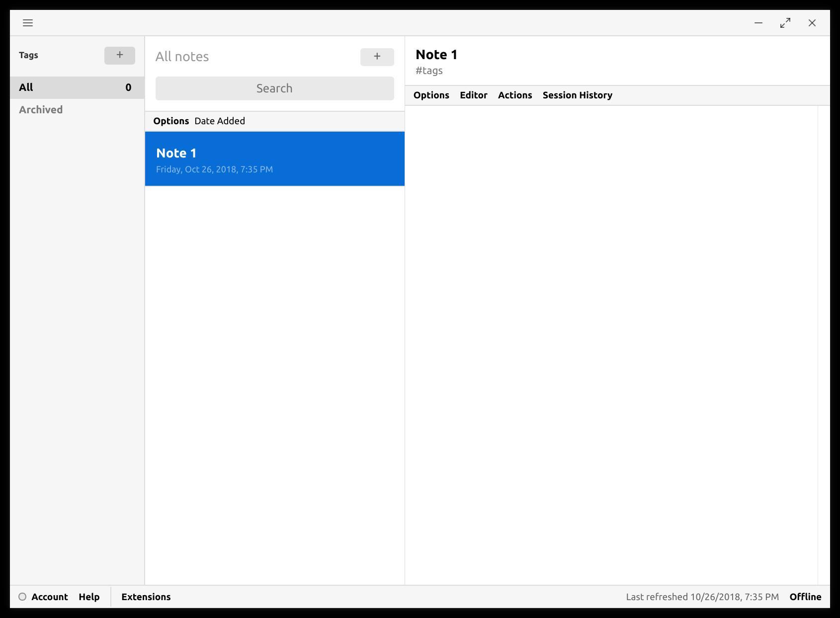Click the Last refreshed timestamp
This screenshot has height=618, width=840.
(702, 597)
